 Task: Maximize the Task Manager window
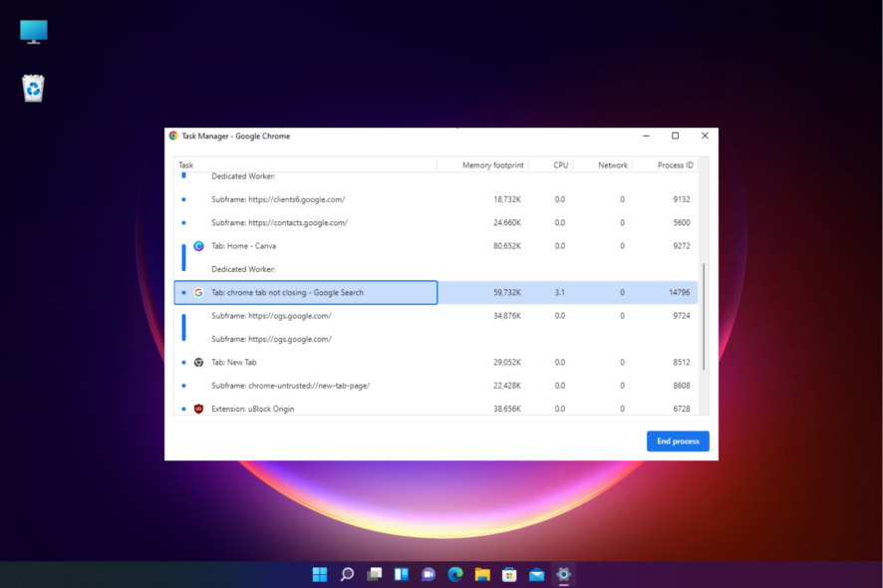(x=675, y=136)
